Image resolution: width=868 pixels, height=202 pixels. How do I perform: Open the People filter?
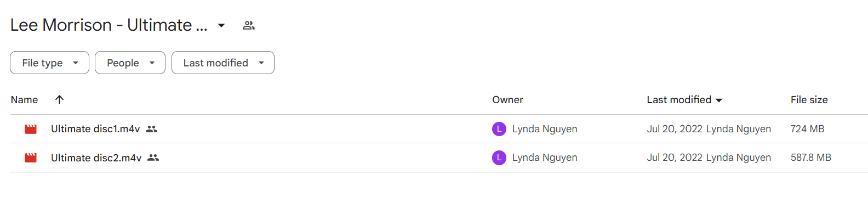pos(130,63)
